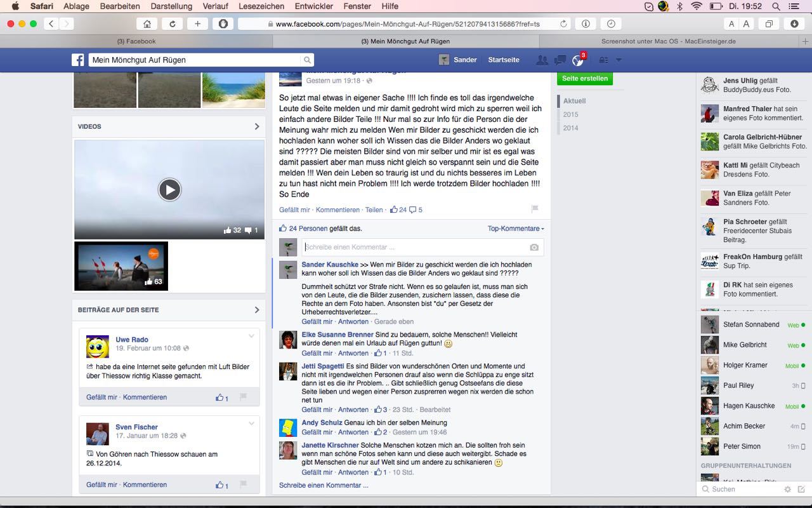Viewport: 812px width, 508px height.
Task: Click Antworten under Andy Schulz comment
Action: 353,432
